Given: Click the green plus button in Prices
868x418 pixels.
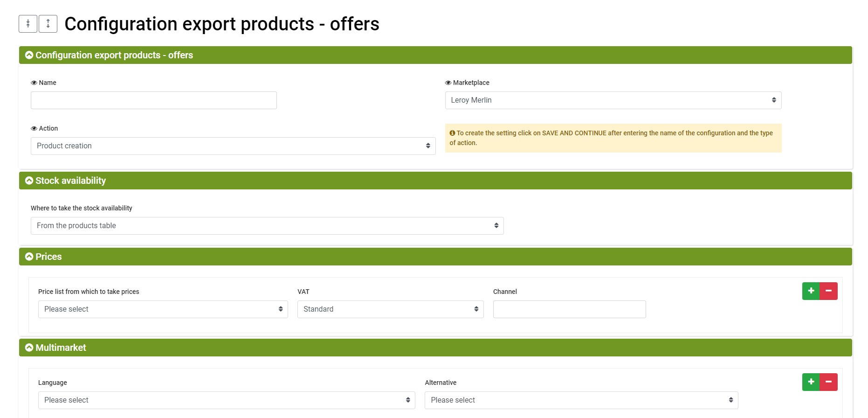Looking at the screenshot, I should (x=811, y=291).
